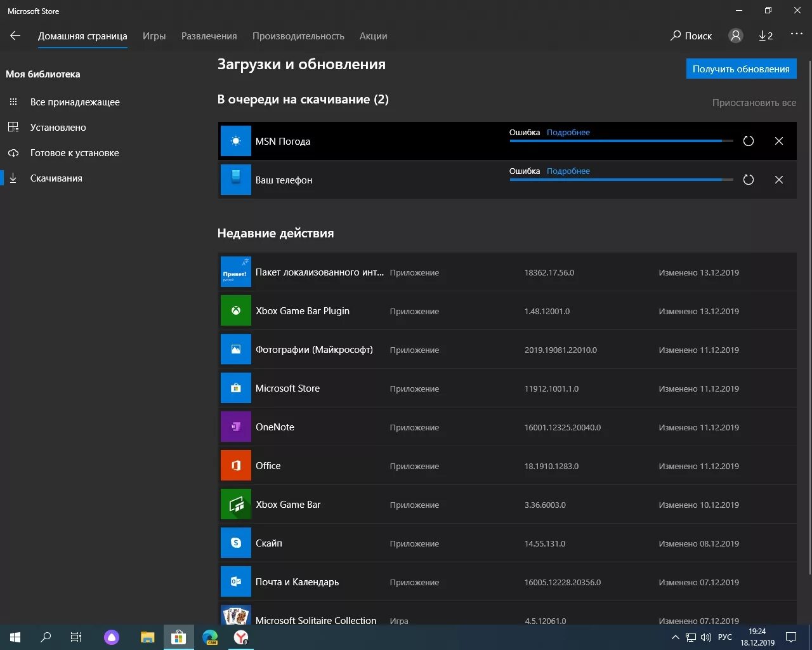Select Все принадлежащее in library sidebar

point(75,102)
